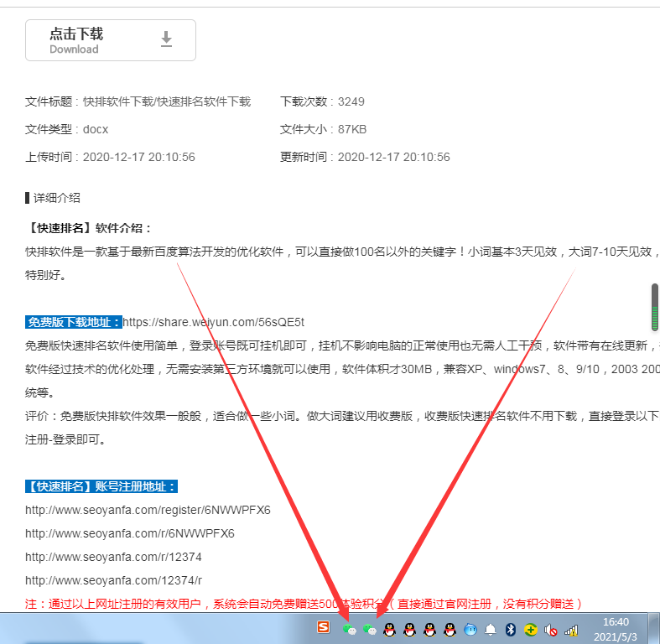Open the network signal tray icon with warning
The width and height of the screenshot is (660, 644).
(571, 630)
